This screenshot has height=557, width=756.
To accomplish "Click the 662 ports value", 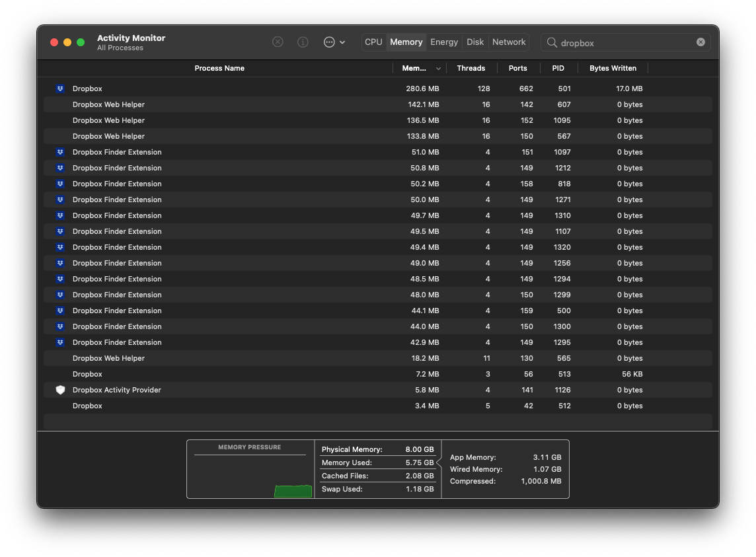I will click(x=526, y=89).
